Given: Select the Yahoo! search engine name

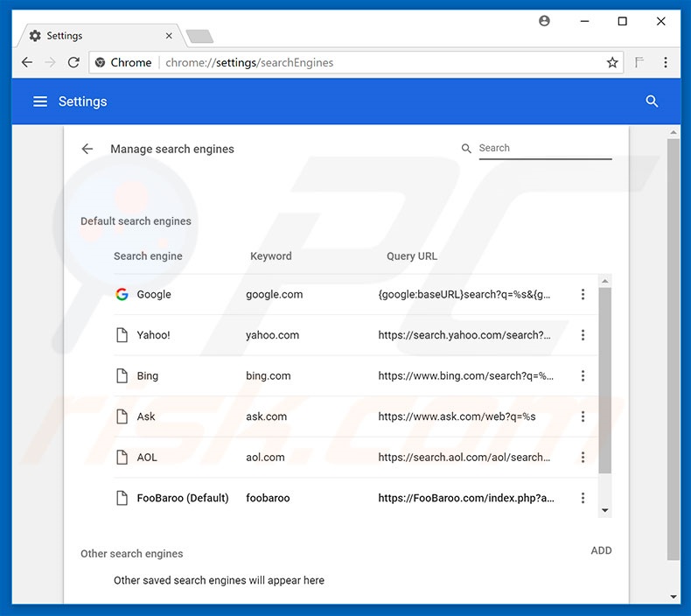Looking at the screenshot, I should click(x=153, y=335).
